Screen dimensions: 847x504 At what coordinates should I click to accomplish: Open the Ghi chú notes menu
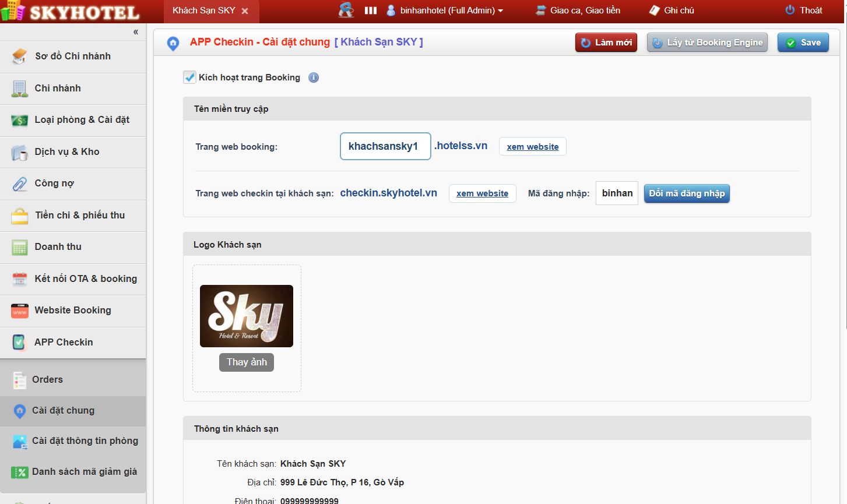click(x=672, y=10)
